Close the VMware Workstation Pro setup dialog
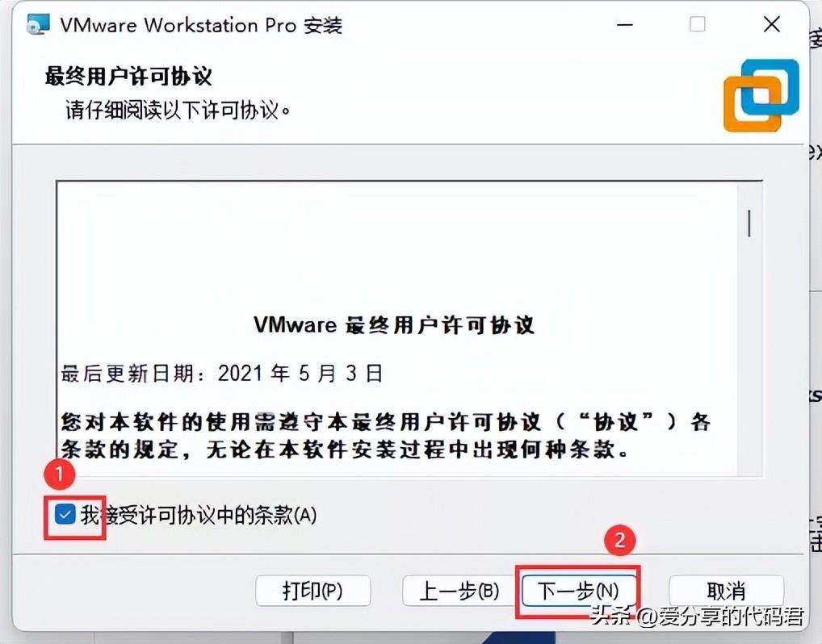This screenshot has height=644, width=822. (x=772, y=24)
